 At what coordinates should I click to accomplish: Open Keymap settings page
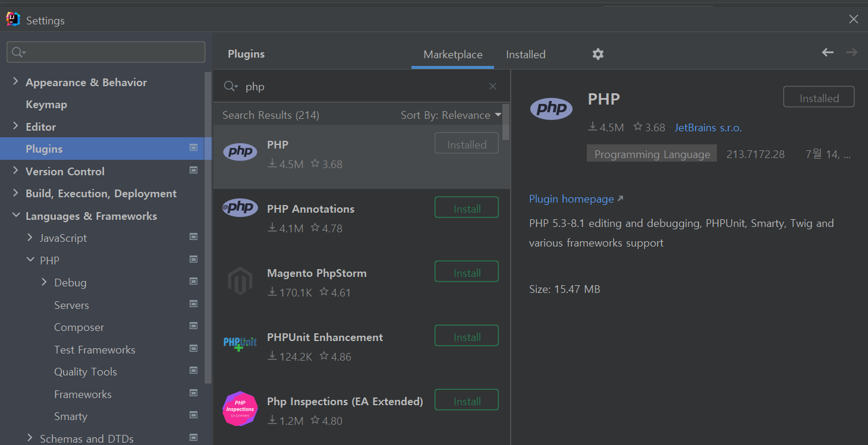pyautogui.click(x=46, y=105)
